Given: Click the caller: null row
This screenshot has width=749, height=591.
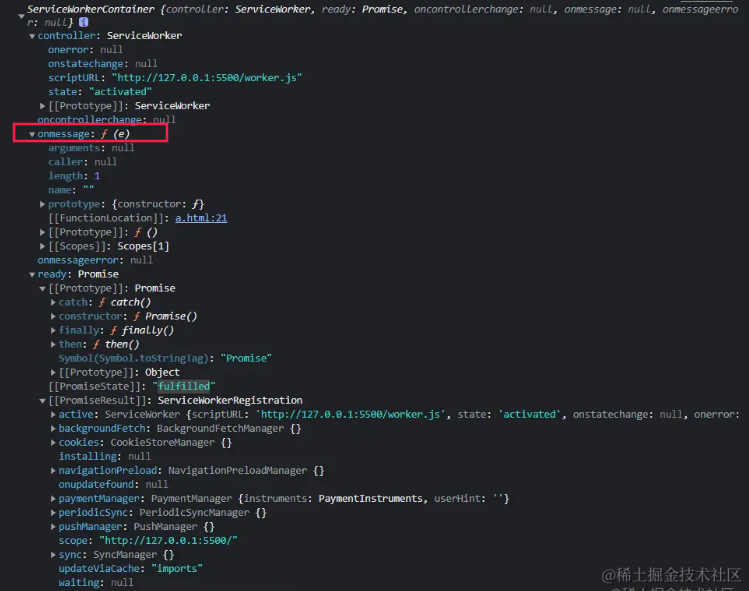Looking at the screenshot, I should (82, 161).
